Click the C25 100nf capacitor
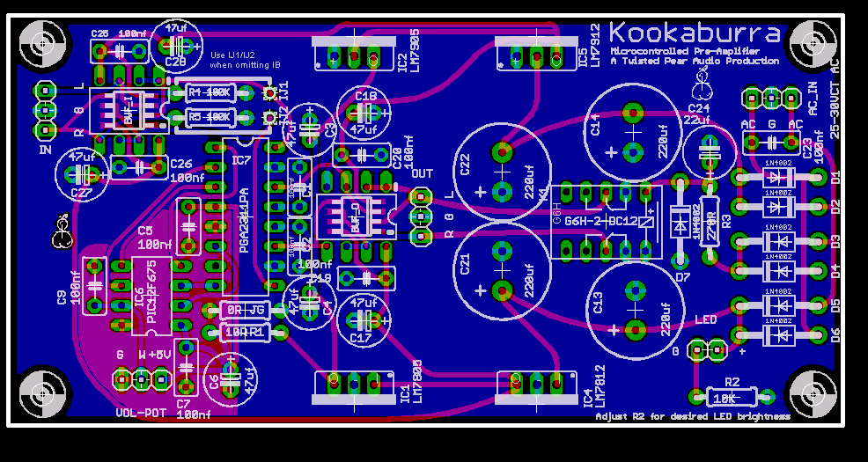The image size is (868, 462). click(119, 51)
